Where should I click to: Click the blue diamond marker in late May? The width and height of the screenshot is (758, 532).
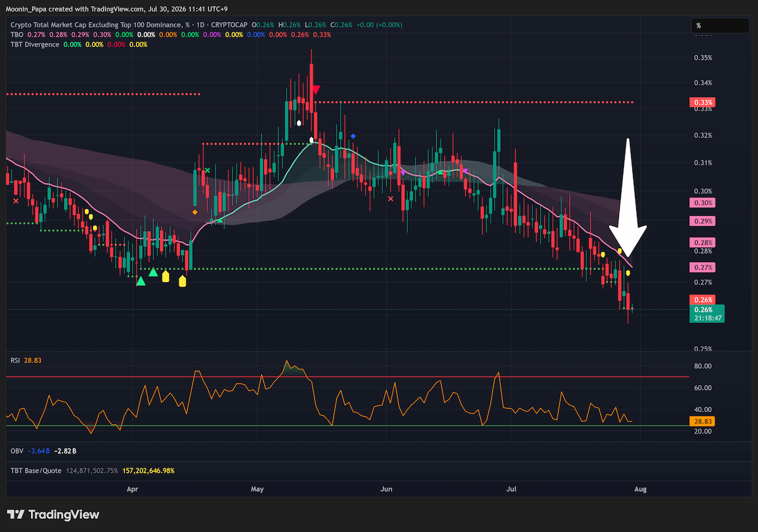tap(353, 136)
